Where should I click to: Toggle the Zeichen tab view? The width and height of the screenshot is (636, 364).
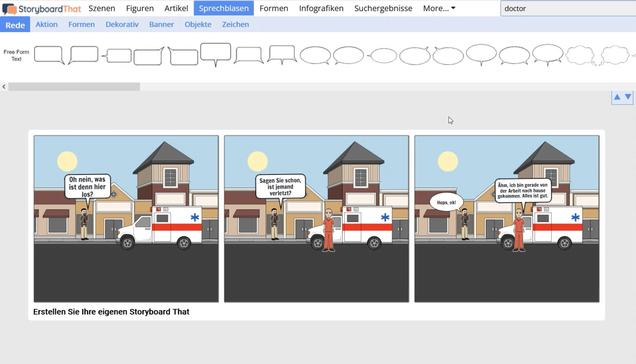[x=235, y=24]
